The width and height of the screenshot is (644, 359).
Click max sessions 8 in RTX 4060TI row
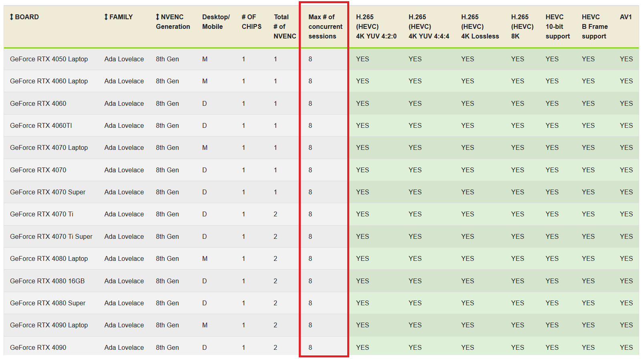coord(310,125)
